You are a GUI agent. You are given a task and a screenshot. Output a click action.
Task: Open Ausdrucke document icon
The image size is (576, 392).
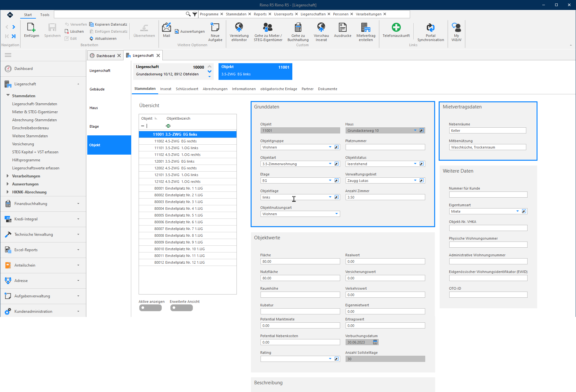[343, 28]
